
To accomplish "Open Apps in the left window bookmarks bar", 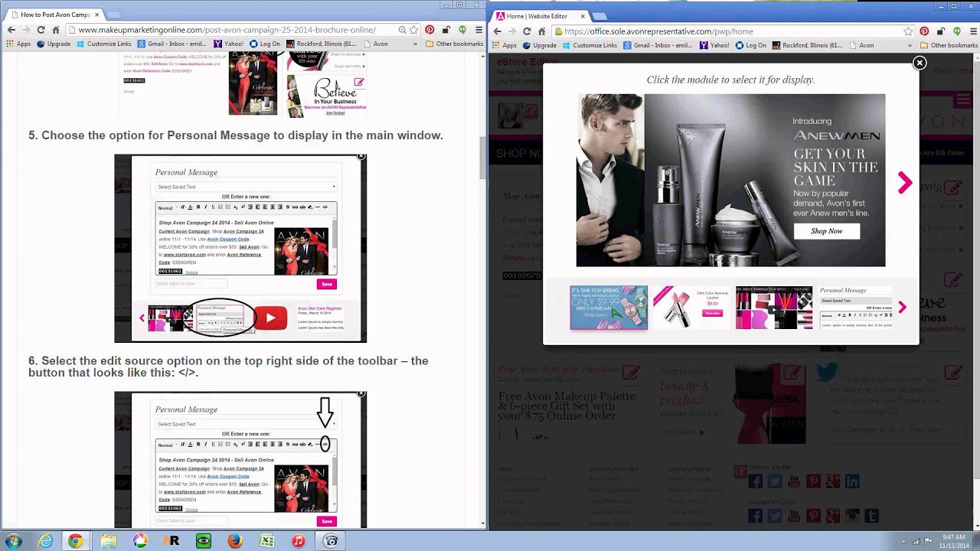I will (18, 44).
